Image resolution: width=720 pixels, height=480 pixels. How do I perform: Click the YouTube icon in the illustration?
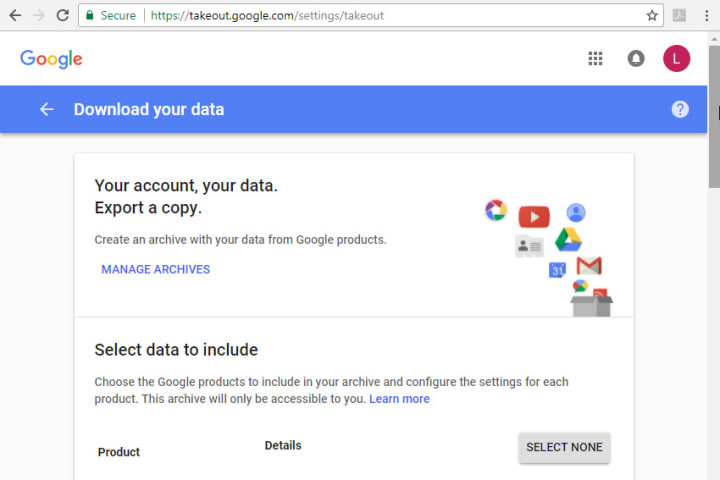click(534, 216)
